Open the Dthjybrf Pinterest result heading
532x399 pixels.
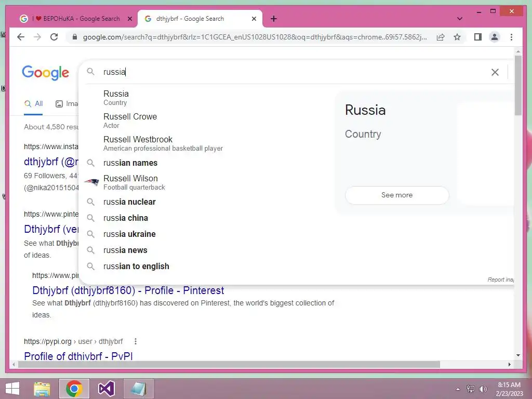51,229
